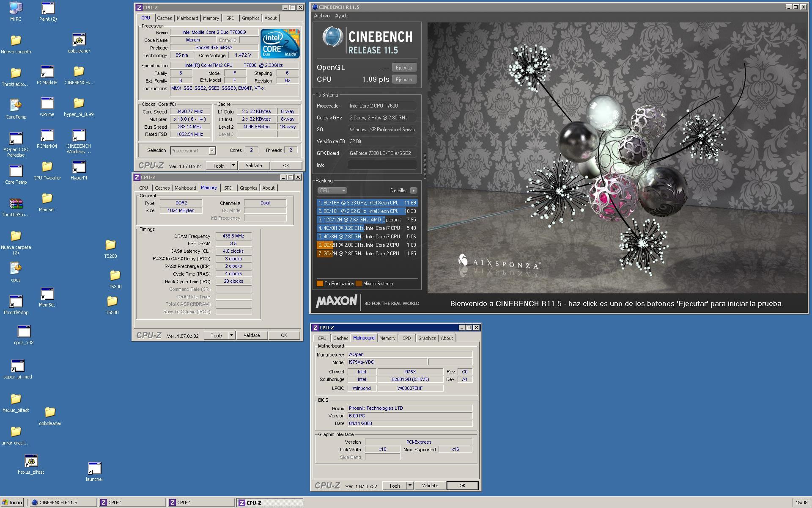The width and height of the screenshot is (812, 508).
Task: Click Ejecutar button for OpenGL test
Action: point(404,68)
